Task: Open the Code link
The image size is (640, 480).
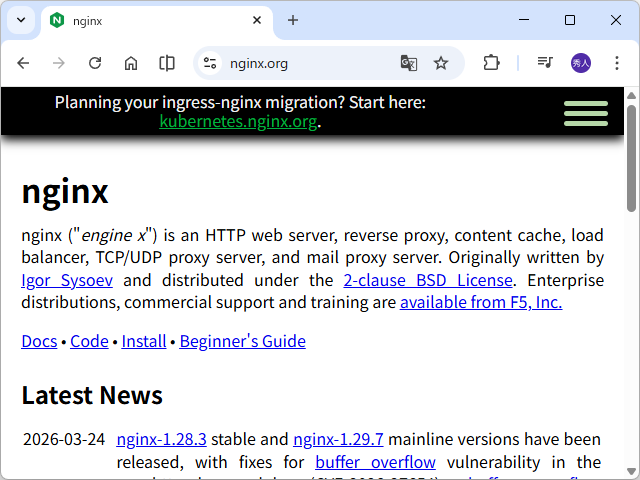Action: tap(89, 341)
